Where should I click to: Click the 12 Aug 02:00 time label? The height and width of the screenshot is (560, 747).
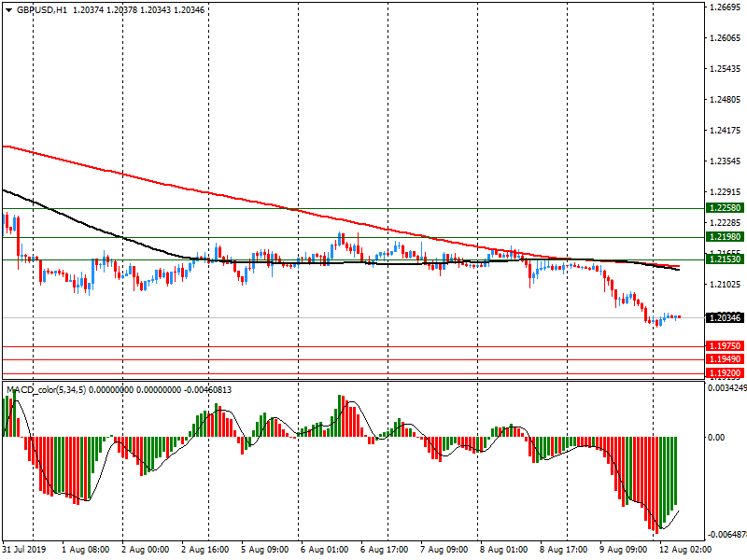[x=685, y=550]
